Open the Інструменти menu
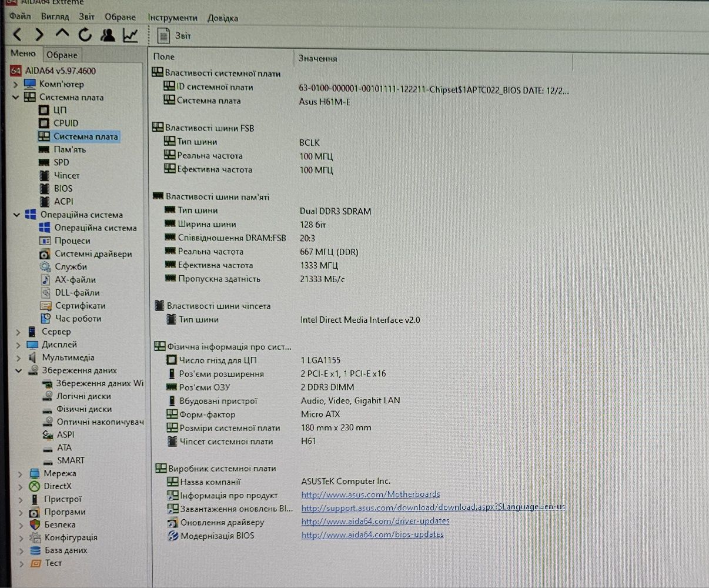This screenshot has width=709, height=588. tap(172, 18)
